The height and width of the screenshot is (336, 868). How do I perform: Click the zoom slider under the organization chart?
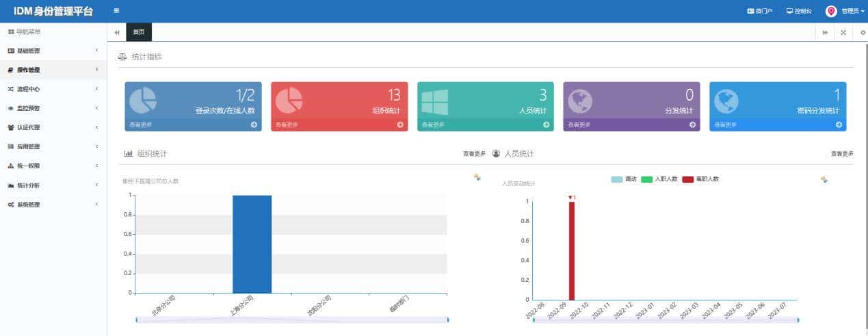tap(292, 320)
